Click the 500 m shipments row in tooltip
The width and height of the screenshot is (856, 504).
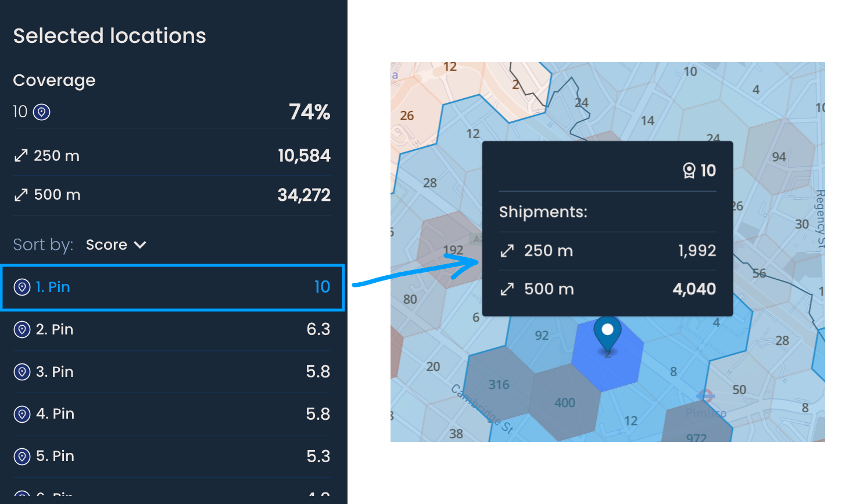[x=607, y=289]
